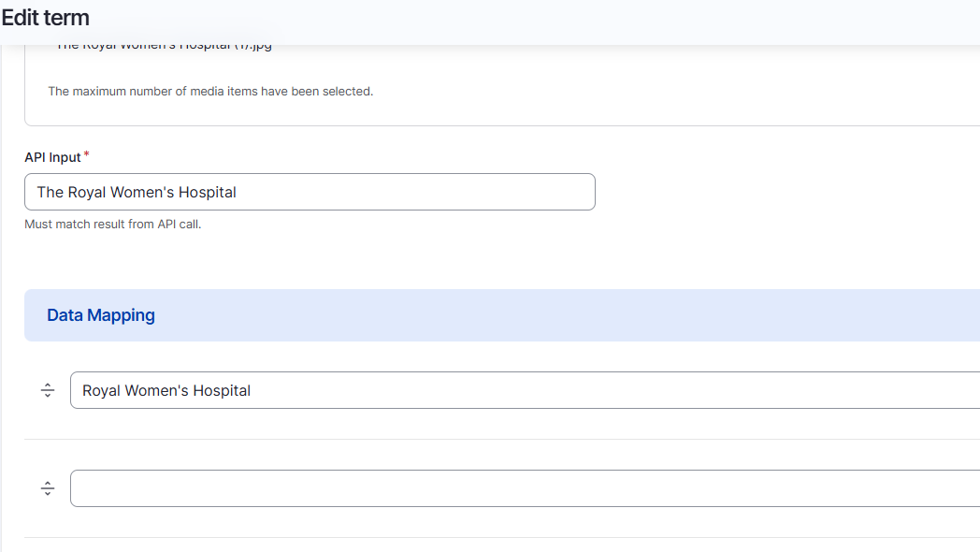Select the 'Must match result from API call' hint
Screen dimensions: 980x552
pyautogui.click(x=112, y=224)
